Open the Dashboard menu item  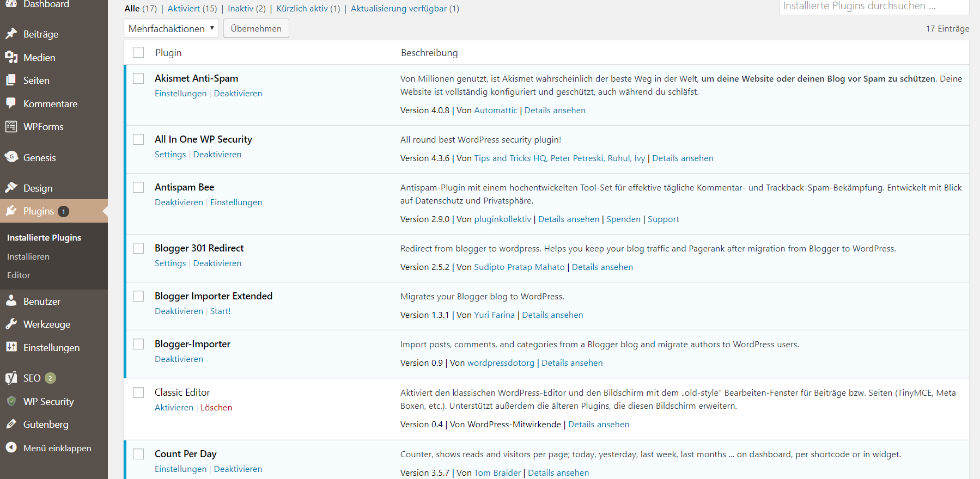coord(46,4)
